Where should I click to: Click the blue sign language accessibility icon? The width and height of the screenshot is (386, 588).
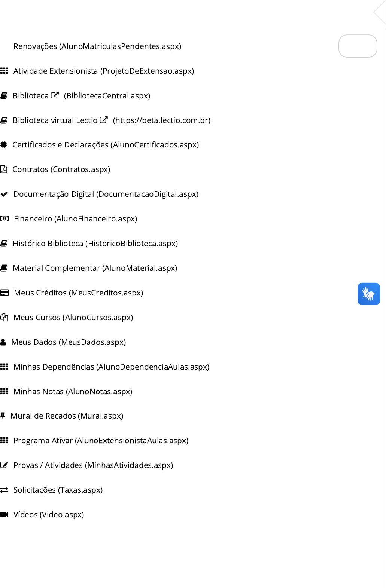point(369,294)
